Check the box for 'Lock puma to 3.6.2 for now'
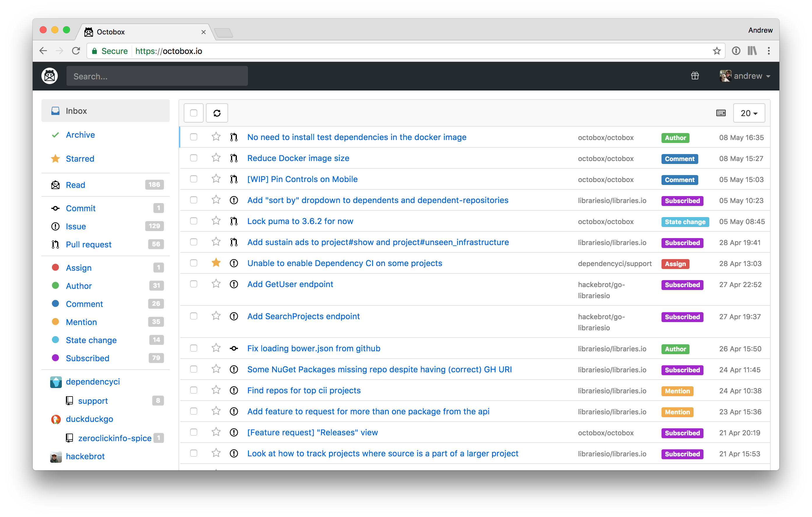The image size is (812, 517). (x=194, y=221)
